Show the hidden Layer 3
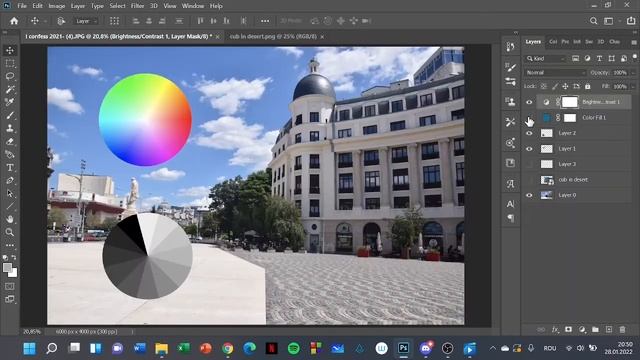The width and height of the screenshot is (640, 360). 529,164
